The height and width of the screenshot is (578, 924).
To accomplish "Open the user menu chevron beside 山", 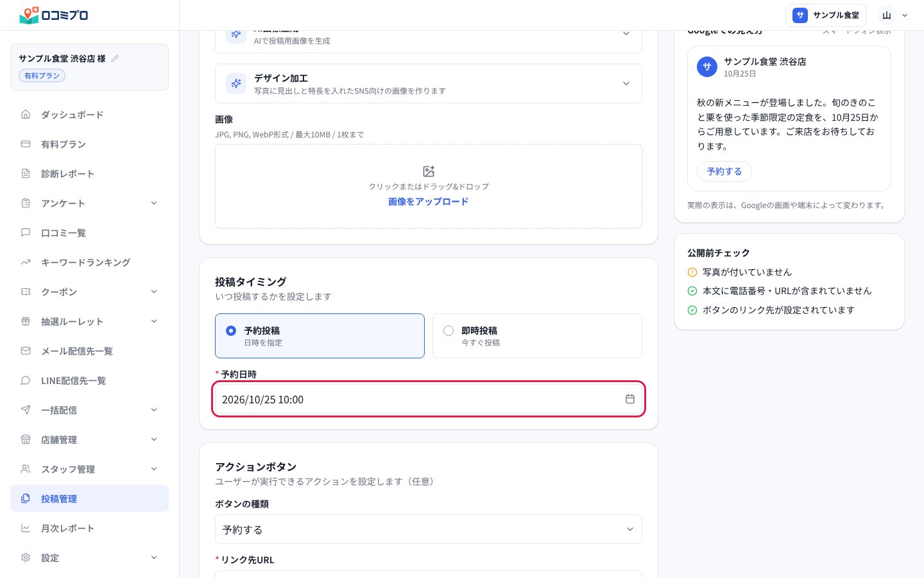I will pos(905,15).
